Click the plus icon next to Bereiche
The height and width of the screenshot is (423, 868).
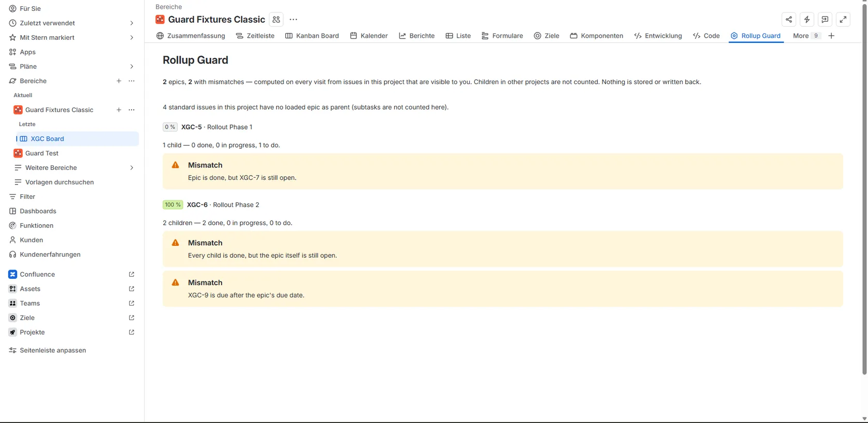point(119,81)
